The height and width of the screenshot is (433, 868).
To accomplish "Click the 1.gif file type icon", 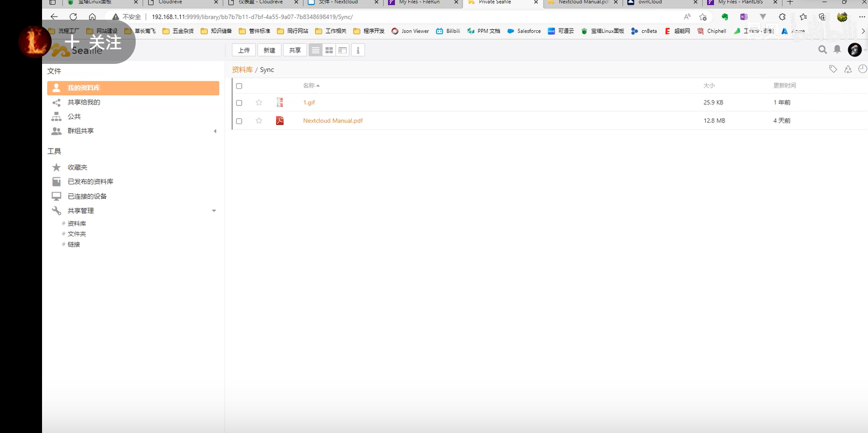I will (x=279, y=102).
